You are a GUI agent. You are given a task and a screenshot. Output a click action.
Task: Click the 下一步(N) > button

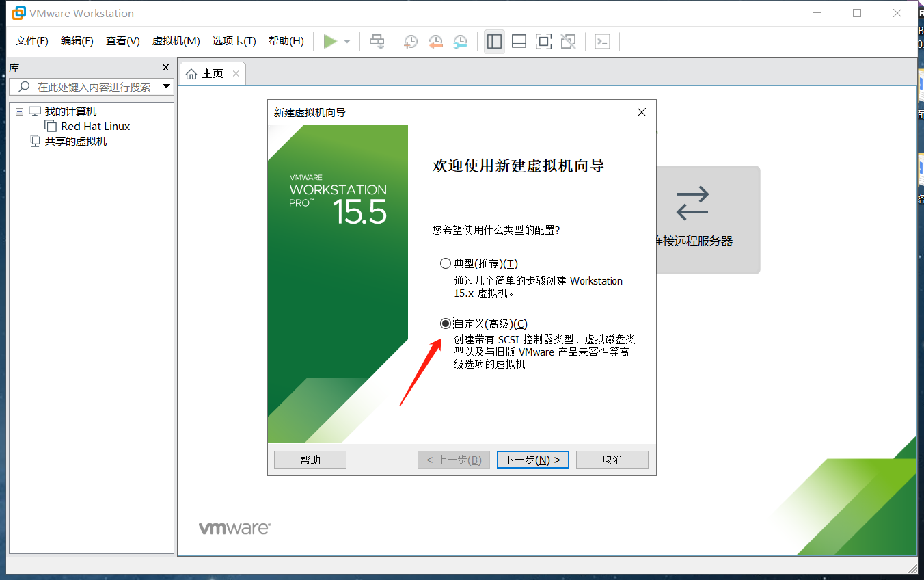click(x=533, y=460)
